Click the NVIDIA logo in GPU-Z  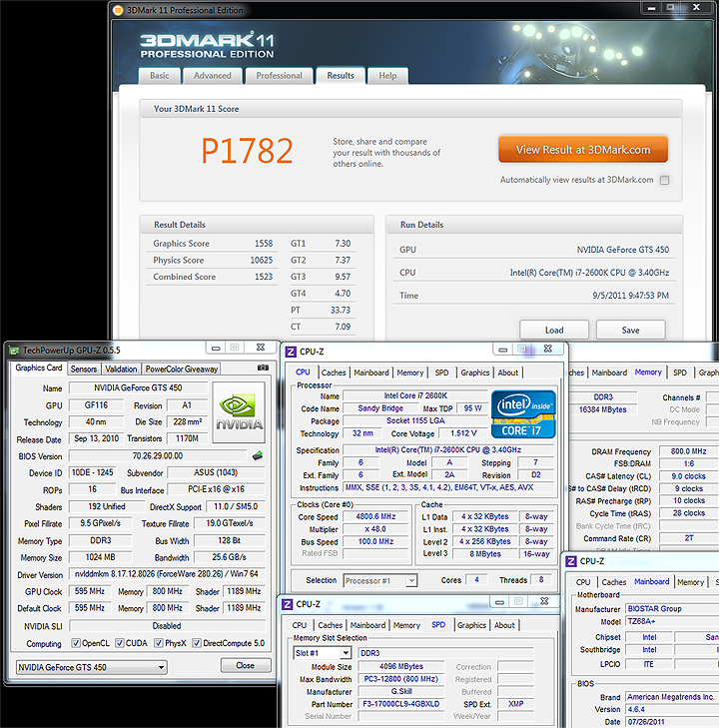[x=239, y=412]
